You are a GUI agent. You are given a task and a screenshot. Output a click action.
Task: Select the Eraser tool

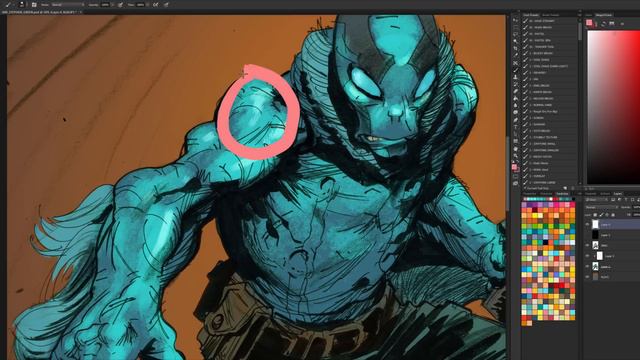pos(516,91)
